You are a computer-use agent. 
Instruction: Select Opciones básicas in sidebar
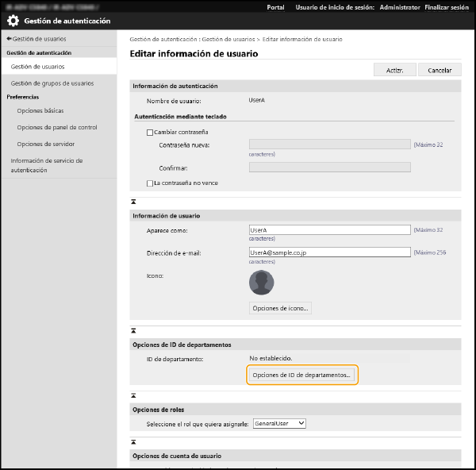(40, 110)
